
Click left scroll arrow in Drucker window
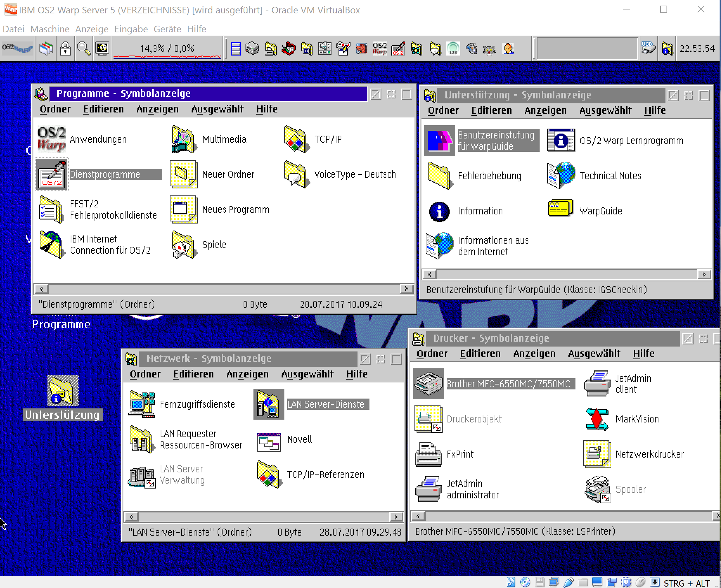[418, 516]
